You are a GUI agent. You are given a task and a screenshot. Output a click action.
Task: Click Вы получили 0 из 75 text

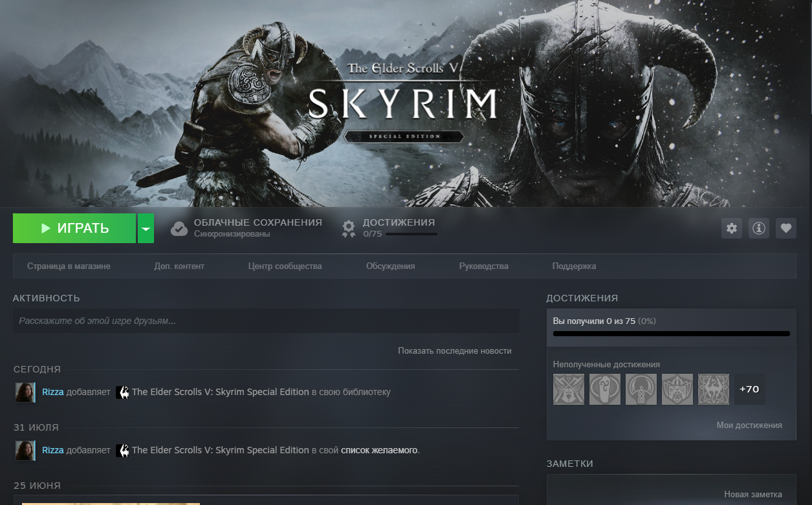tap(594, 321)
